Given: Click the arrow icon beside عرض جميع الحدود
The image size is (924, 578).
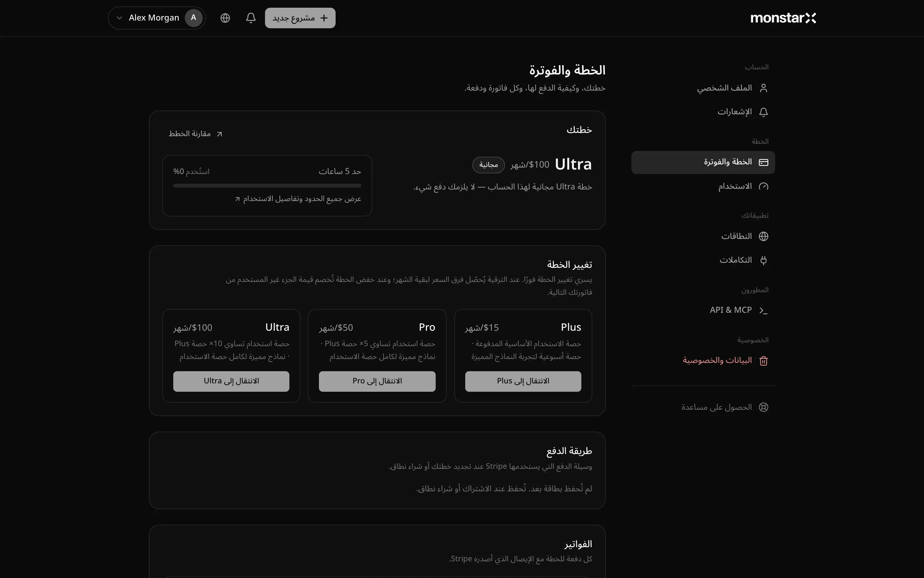Looking at the screenshot, I should pyautogui.click(x=237, y=199).
